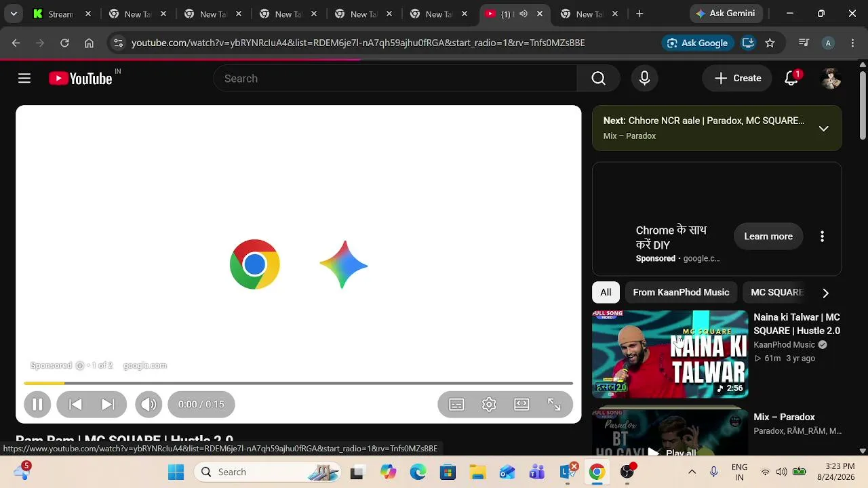
Task: Toggle subtitles in the video player
Action: point(456,405)
